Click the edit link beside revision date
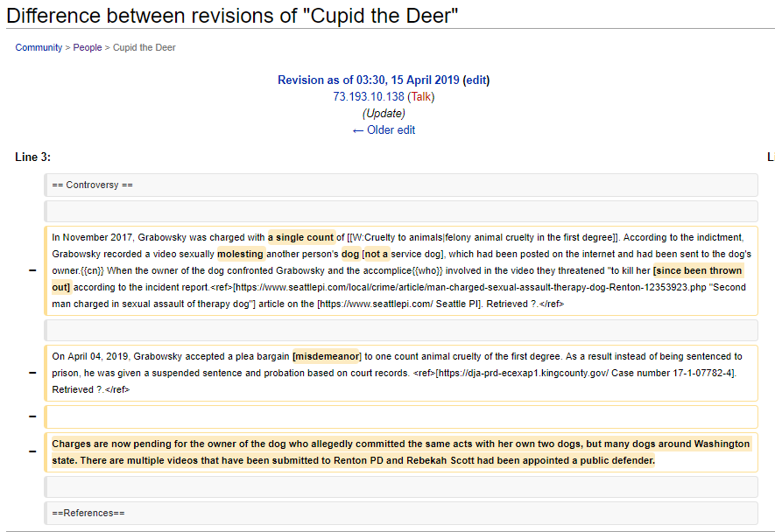This screenshot has height=532, width=775. click(x=476, y=80)
